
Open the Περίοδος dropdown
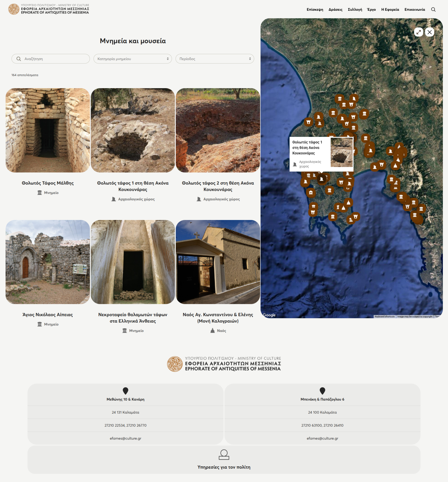coord(214,59)
